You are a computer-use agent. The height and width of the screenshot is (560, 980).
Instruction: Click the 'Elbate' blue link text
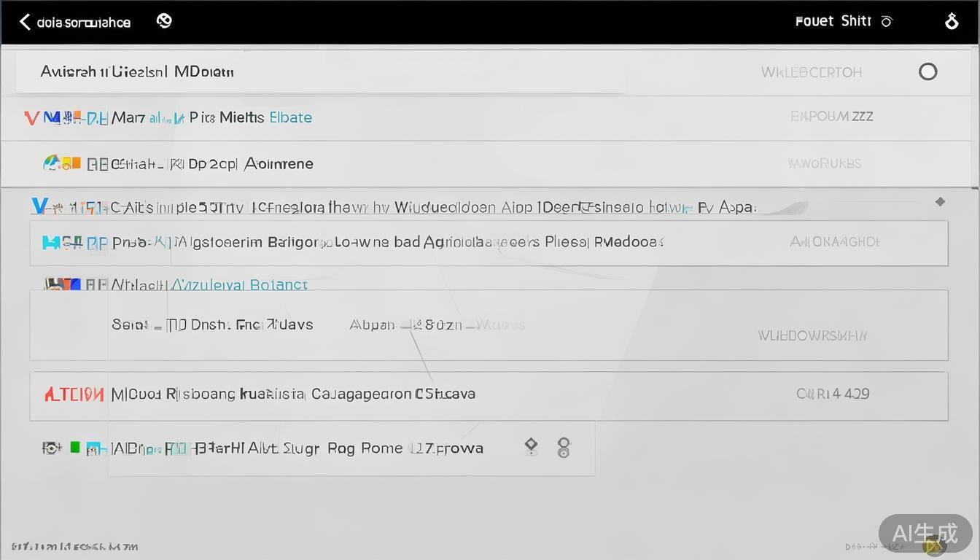click(x=290, y=117)
